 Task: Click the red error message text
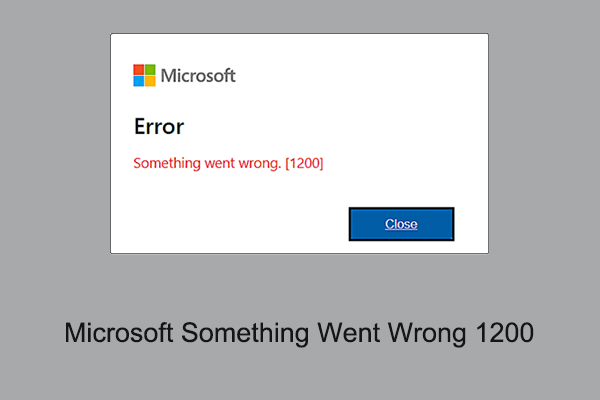click(x=228, y=162)
